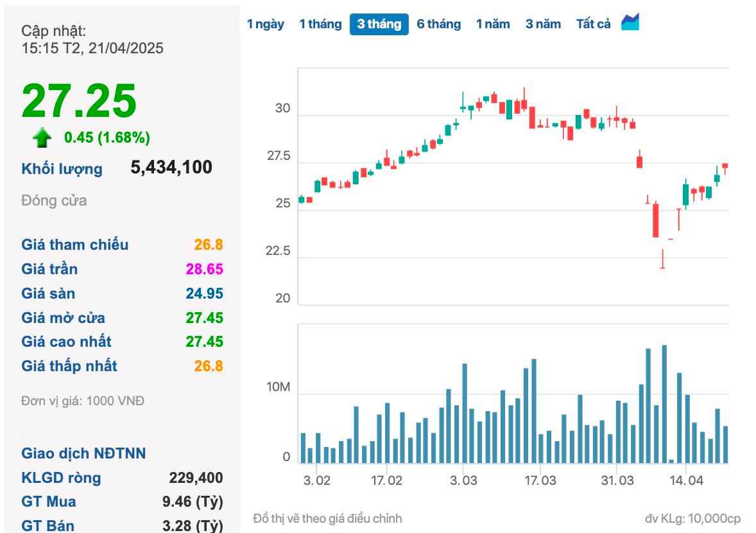The width and height of the screenshot is (756, 533).
Task: Toggle the 1 tháng period
Action: click(320, 23)
